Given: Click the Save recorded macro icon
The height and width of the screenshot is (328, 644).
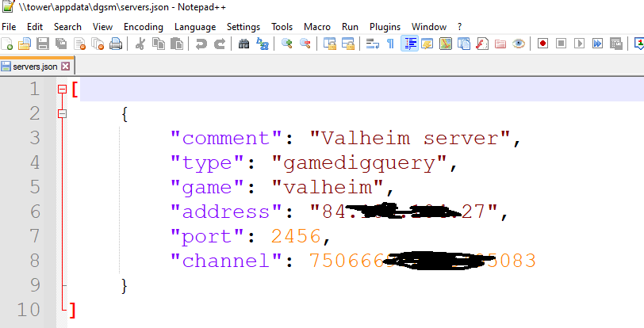Looking at the screenshot, I should click(616, 43).
